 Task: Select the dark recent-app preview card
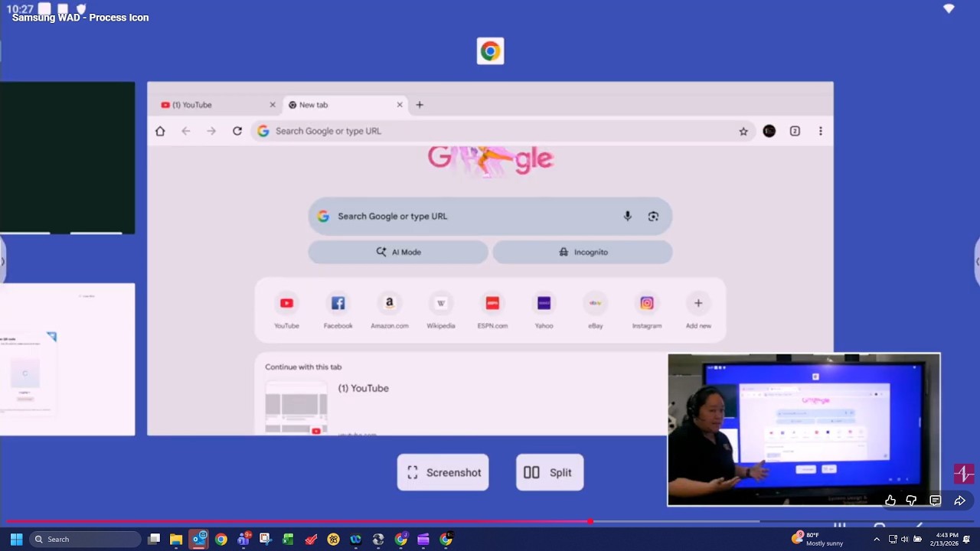67,158
